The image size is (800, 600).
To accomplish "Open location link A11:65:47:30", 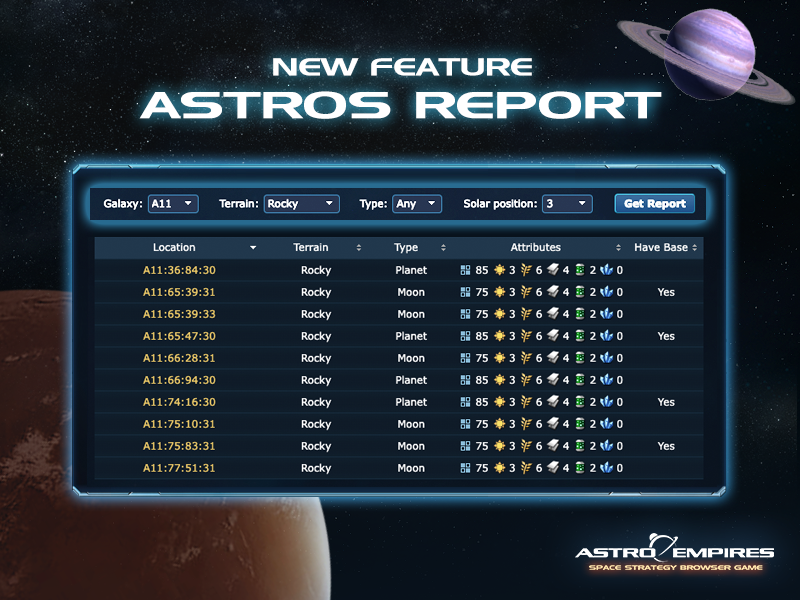I will pyautogui.click(x=179, y=336).
